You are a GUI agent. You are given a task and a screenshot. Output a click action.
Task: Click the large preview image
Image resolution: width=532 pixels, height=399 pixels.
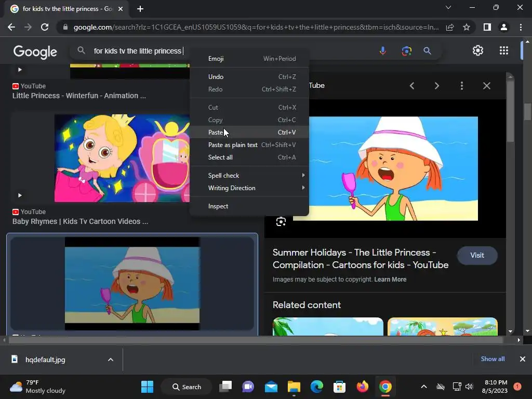pos(385,169)
